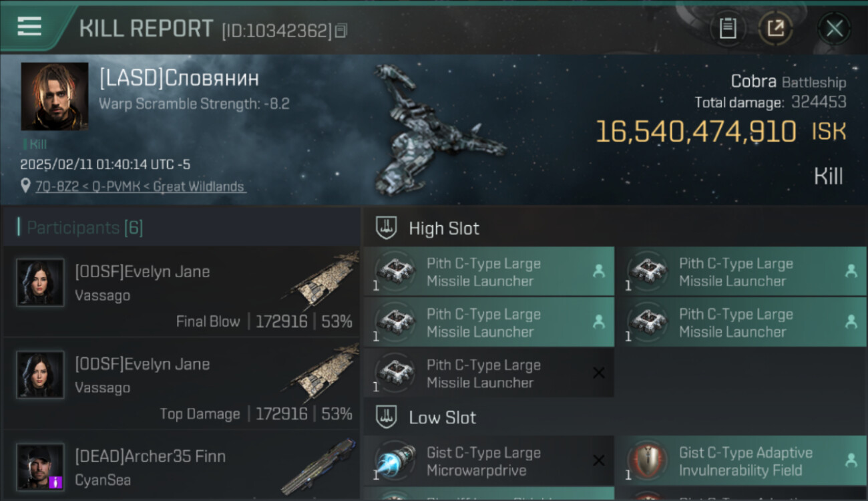Open the 7Q-8Z2 Great Wildlands location link
Image resolution: width=868 pixels, height=501 pixels.
(140, 186)
